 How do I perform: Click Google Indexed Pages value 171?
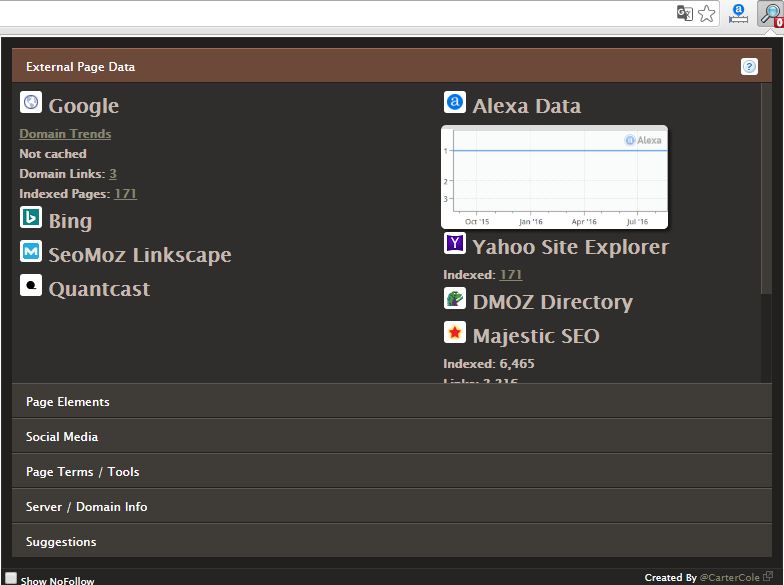coord(126,194)
